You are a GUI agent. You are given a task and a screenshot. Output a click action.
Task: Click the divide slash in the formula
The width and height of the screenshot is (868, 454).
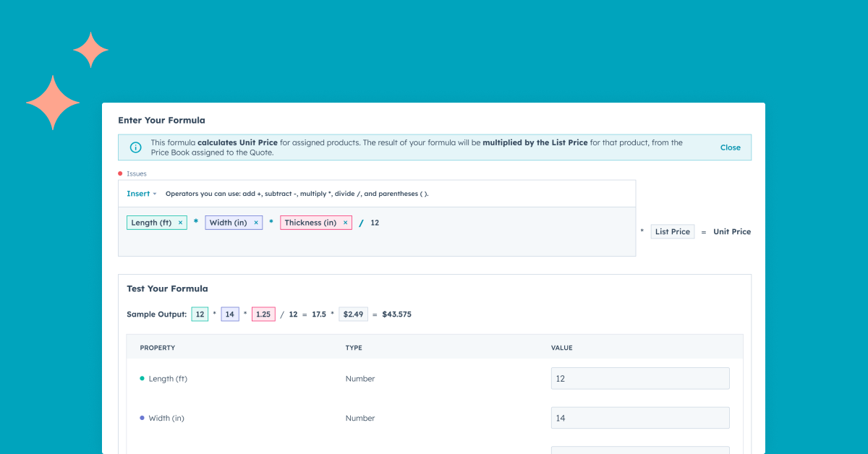[361, 222]
